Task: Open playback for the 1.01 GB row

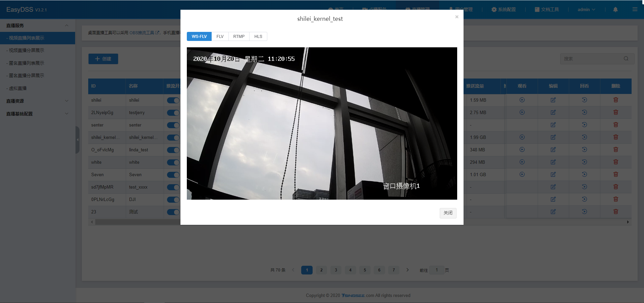Action: [x=584, y=174]
